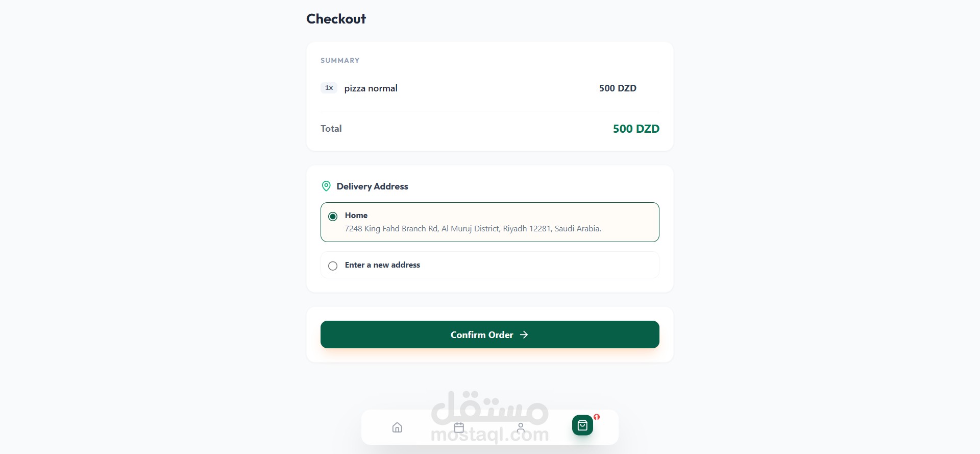Open the calendar icon in bottom navigation
Screen dimensions: 980x454
click(459, 427)
